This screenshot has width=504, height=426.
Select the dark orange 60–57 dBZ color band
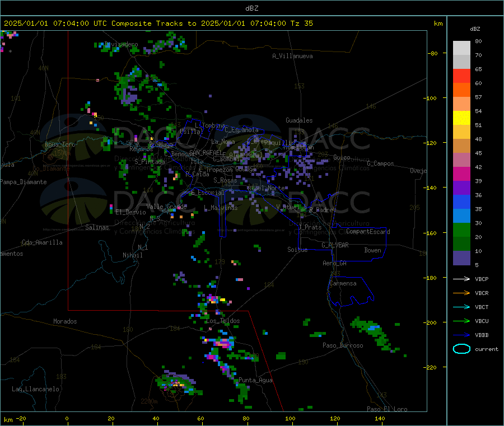click(461, 90)
